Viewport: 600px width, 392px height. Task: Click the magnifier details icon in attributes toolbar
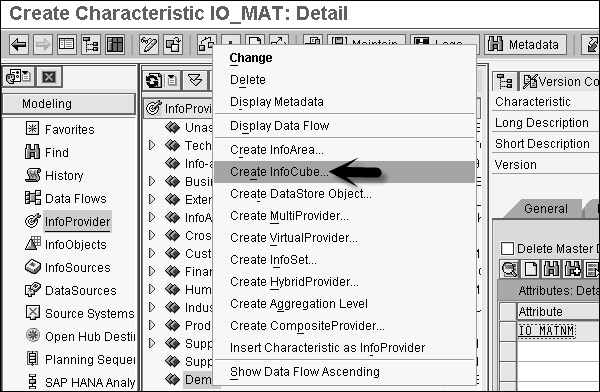point(509,269)
